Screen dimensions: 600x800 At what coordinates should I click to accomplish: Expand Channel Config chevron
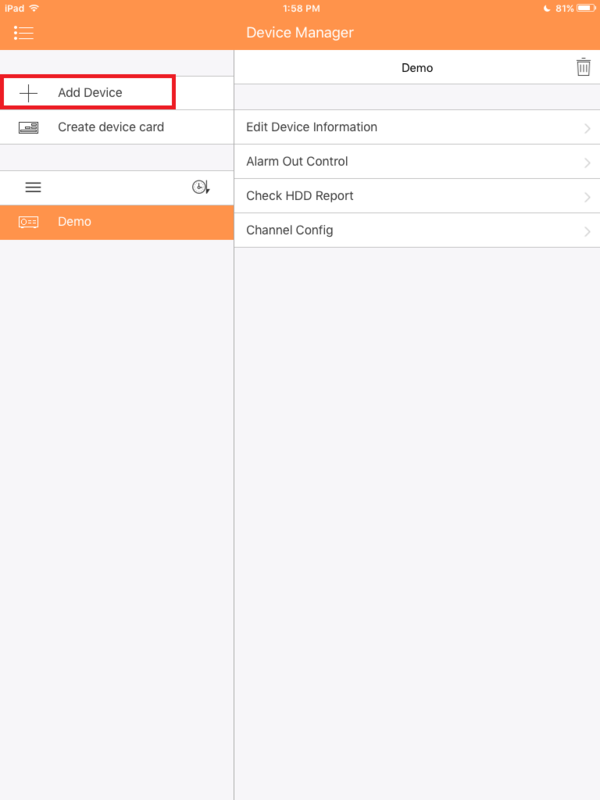[x=587, y=232]
